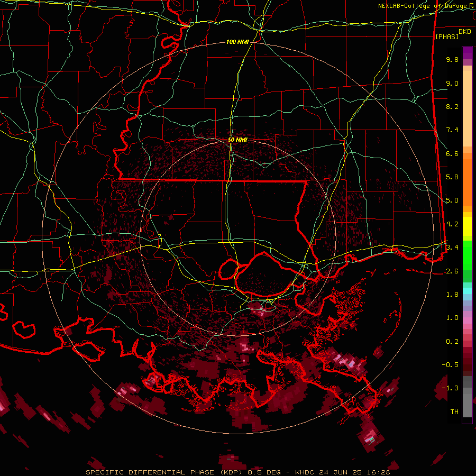Select the 5.8 scale value
476x476 pixels.
tap(452, 177)
